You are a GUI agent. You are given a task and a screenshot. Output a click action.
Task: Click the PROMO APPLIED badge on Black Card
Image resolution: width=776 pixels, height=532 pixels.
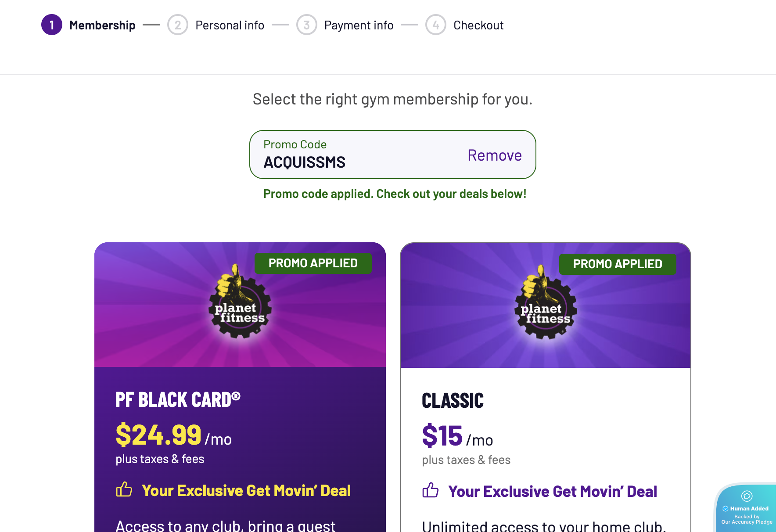(x=313, y=263)
